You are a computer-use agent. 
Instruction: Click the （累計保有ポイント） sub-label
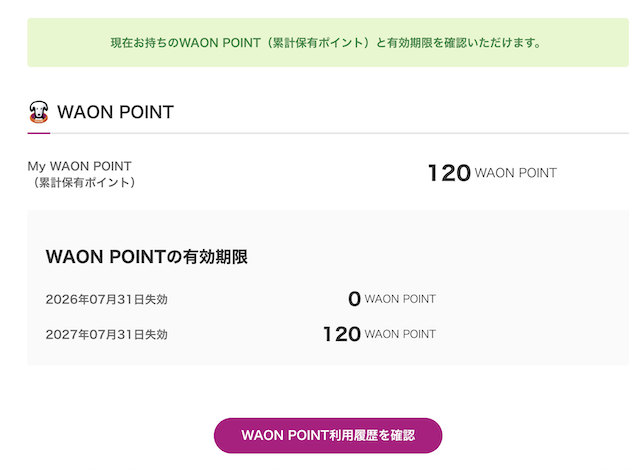[84, 182]
